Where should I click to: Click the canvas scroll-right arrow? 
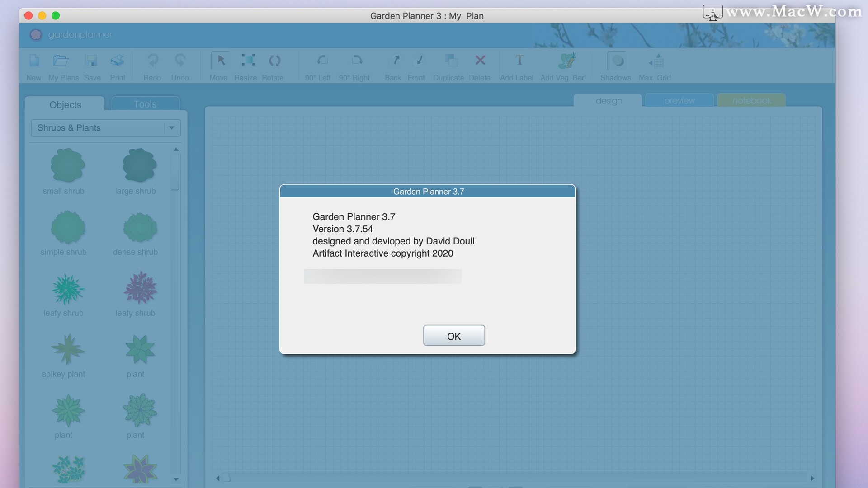click(812, 478)
